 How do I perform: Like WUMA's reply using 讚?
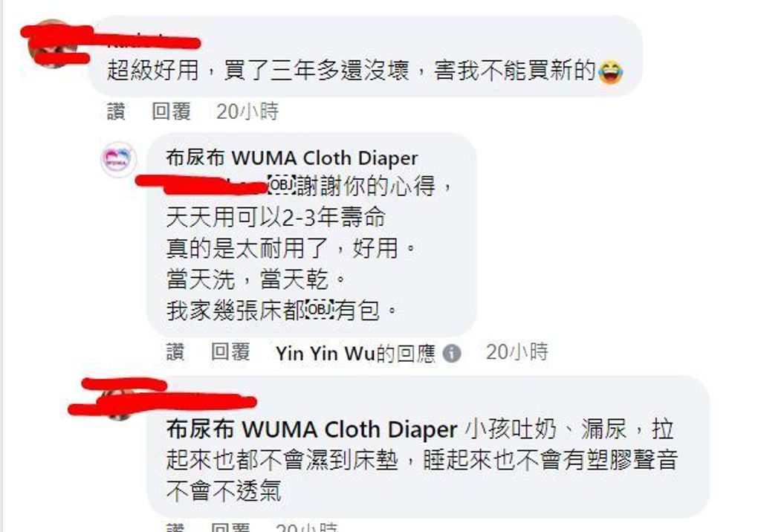point(175,352)
